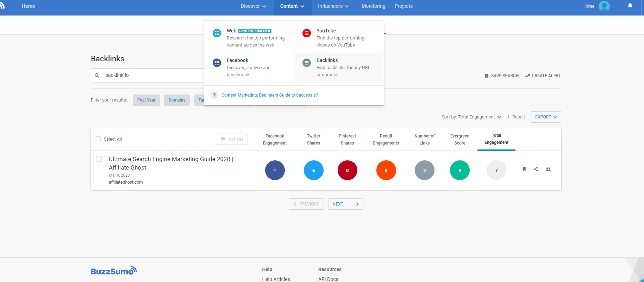Click the Number of Links circle showing 2
Viewport: 644px width, 282px height.
[x=425, y=170]
